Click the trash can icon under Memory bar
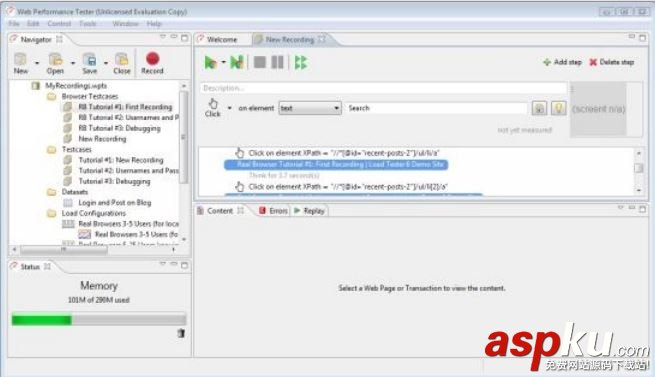 click(181, 333)
